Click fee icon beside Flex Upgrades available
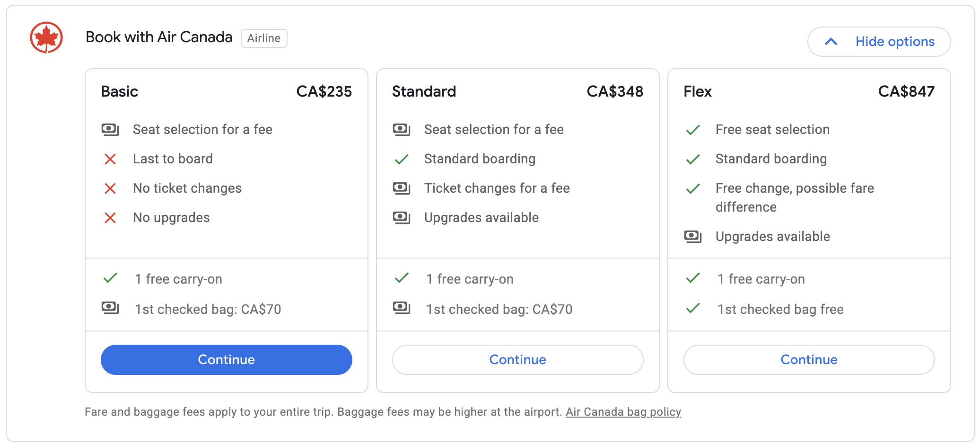Viewport: 980px width, 446px height. (x=693, y=236)
